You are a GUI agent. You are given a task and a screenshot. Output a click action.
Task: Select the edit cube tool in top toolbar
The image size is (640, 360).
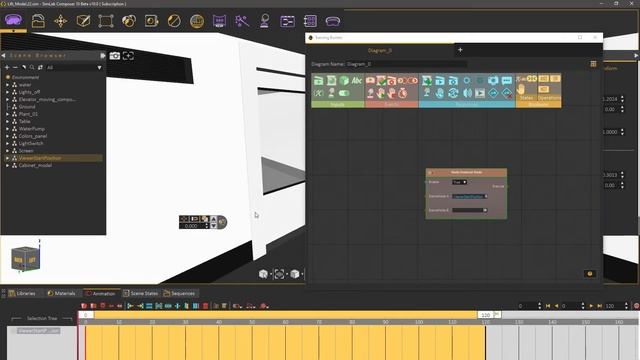click(x=83, y=21)
